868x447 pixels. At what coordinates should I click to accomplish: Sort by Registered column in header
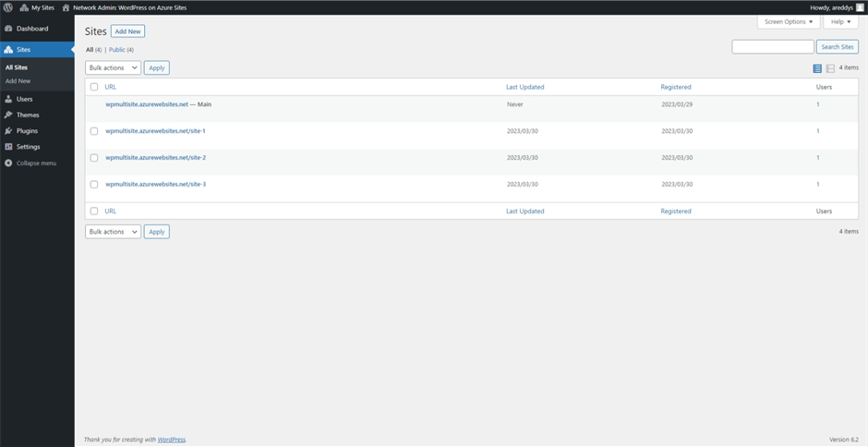tap(676, 87)
